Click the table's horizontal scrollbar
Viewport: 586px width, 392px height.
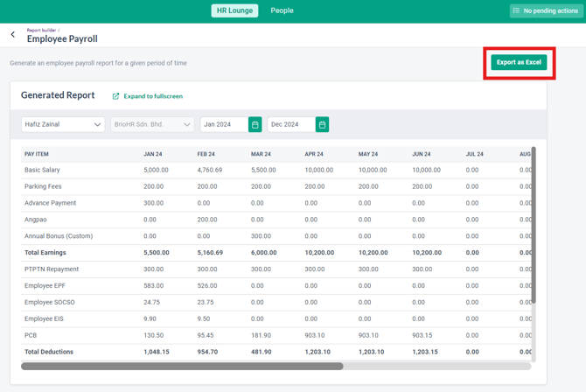pos(182,367)
